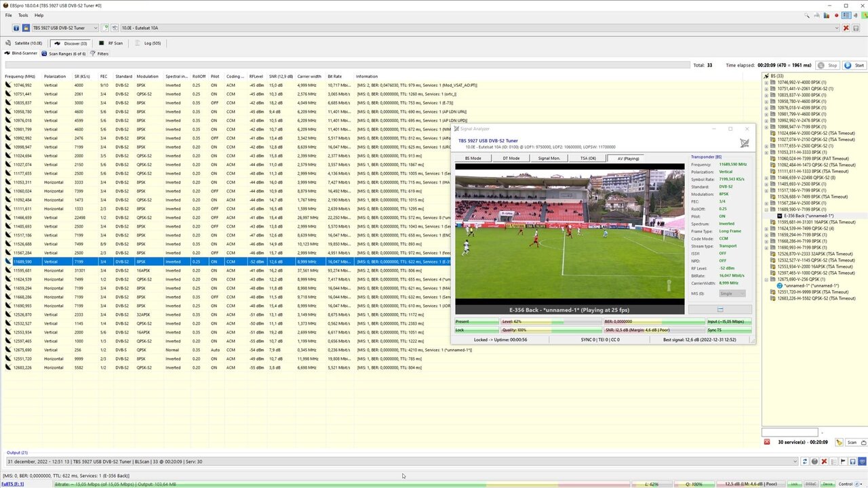868x488 pixels.
Task: Click the diskette save icon in the bottom toolbar
Action: (x=853, y=462)
